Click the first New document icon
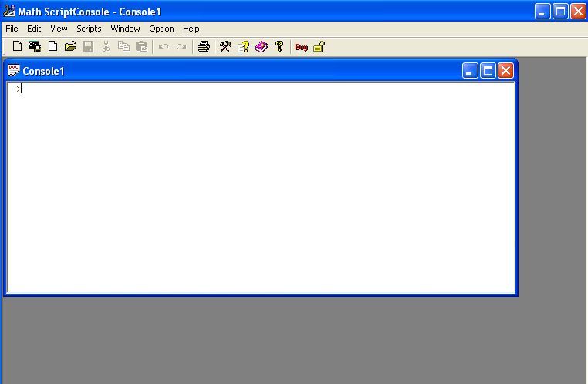588x384 pixels. point(17,46)
